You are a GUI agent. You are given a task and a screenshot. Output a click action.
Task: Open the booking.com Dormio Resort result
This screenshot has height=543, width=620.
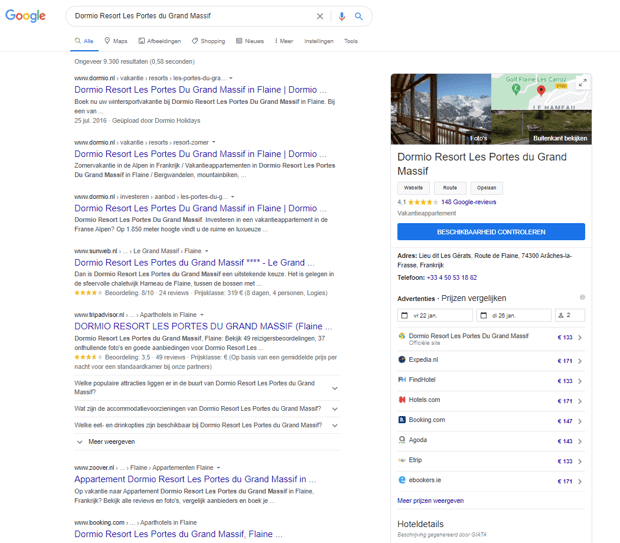(x=178, y=534)
